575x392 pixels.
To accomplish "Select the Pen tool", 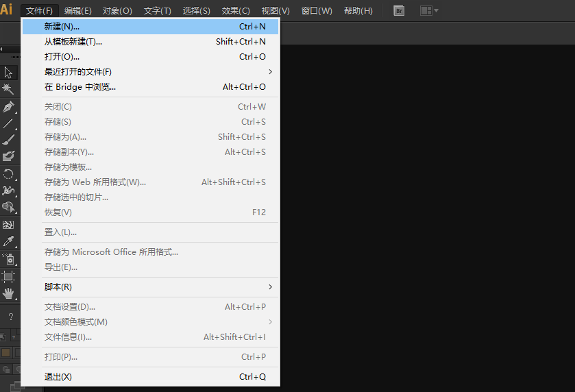I will tap(8, 107).
